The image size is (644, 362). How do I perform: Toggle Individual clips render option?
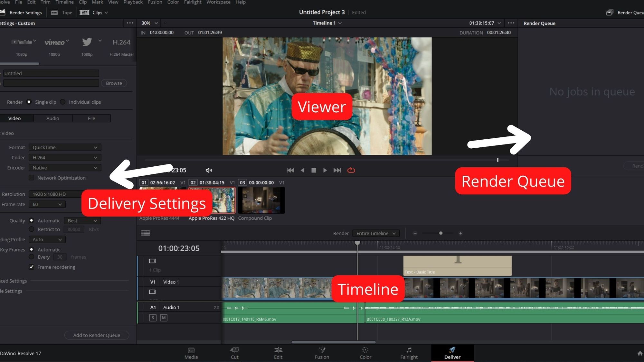pyautogui.click(x=62, y=102)
